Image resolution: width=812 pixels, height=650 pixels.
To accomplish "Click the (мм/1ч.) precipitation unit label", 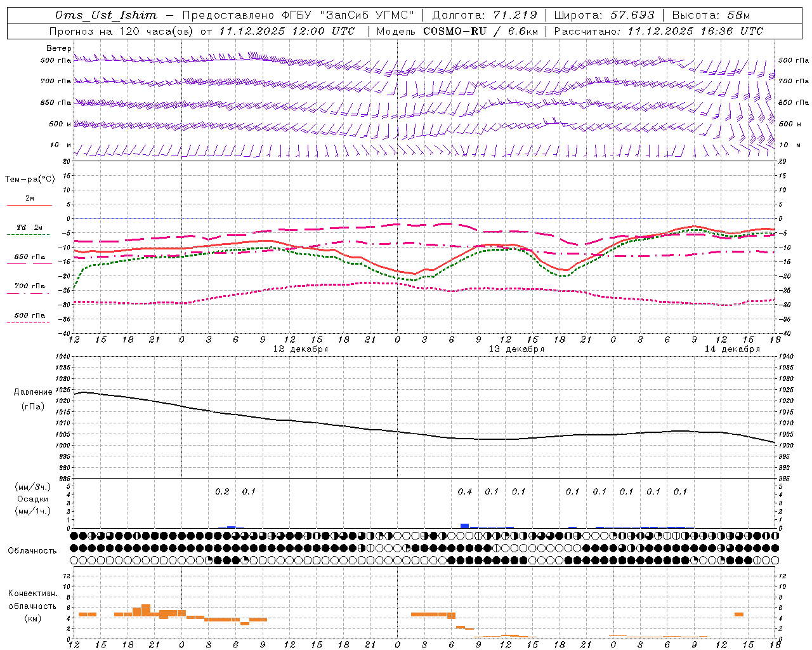I will pyautogui.click(x=33, y=511).
